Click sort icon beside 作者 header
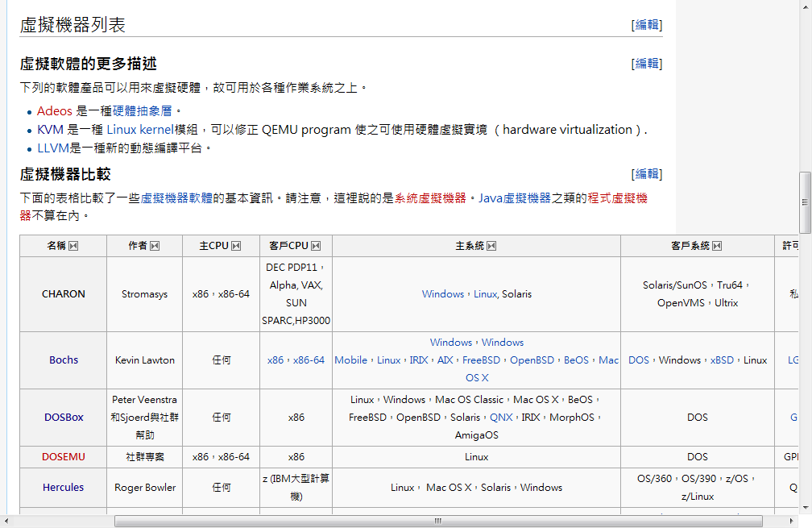Viewport: 812px width, 528px height. click(x=155, y=246)
